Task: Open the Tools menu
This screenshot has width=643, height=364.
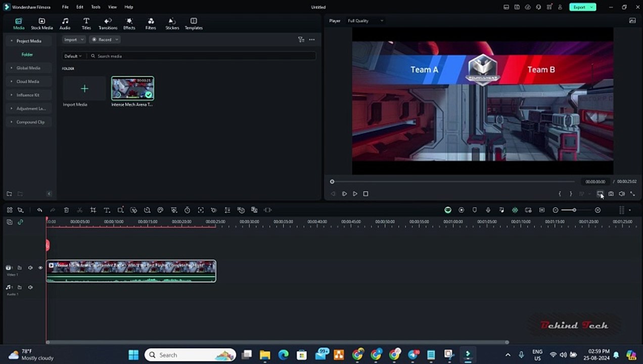Action: (96, 7)
